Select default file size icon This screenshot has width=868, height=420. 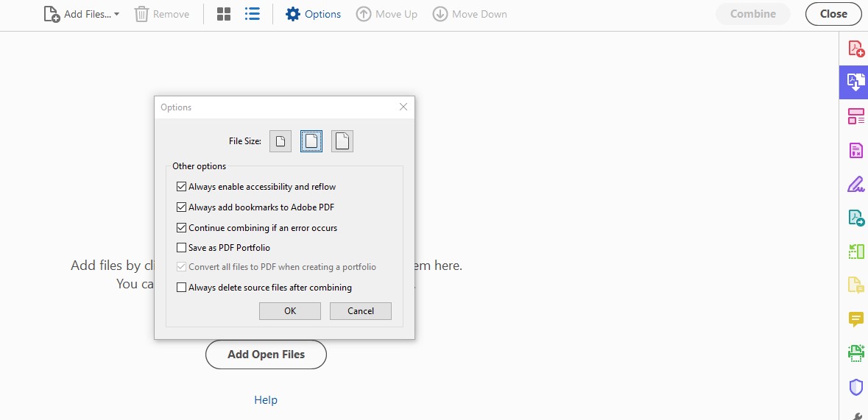click(x=311, y=141)
